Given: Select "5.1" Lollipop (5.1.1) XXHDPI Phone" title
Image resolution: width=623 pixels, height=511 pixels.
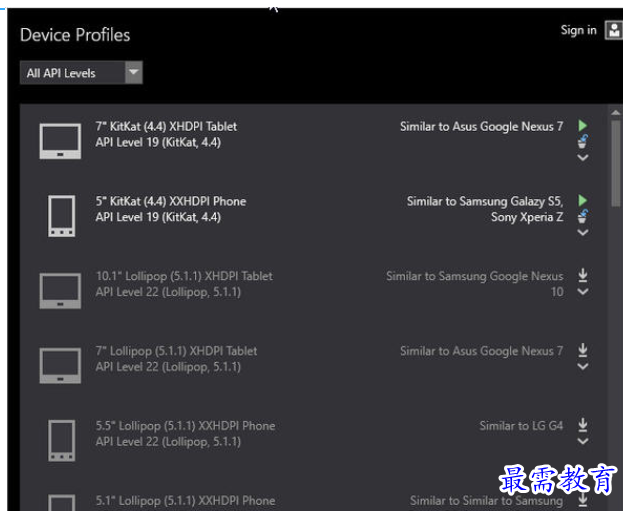Looking at the screenshot, I should 185,501.
